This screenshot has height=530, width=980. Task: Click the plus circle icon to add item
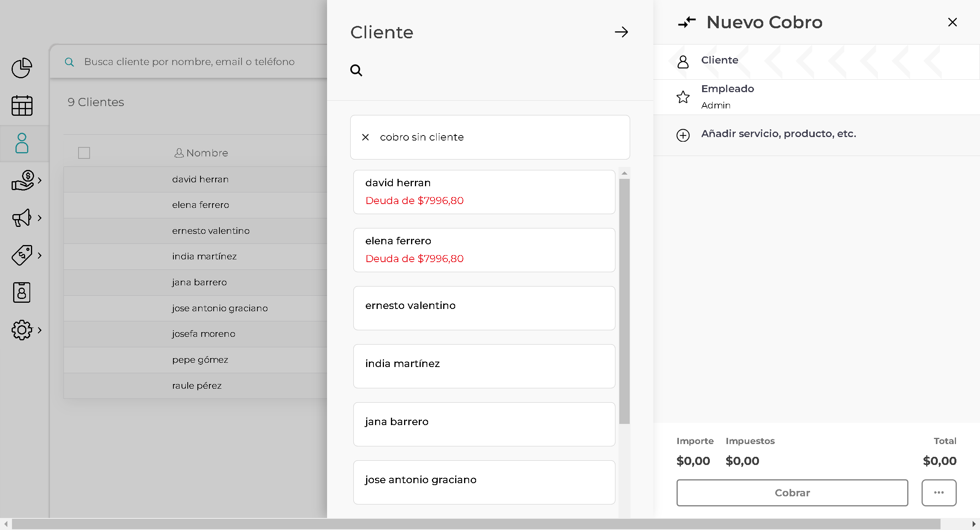683,136
